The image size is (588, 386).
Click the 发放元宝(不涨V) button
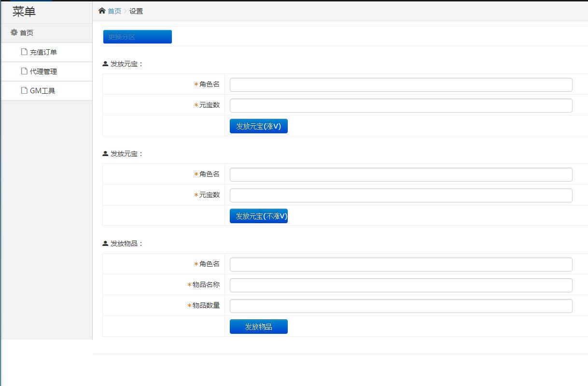pos(258,215)
